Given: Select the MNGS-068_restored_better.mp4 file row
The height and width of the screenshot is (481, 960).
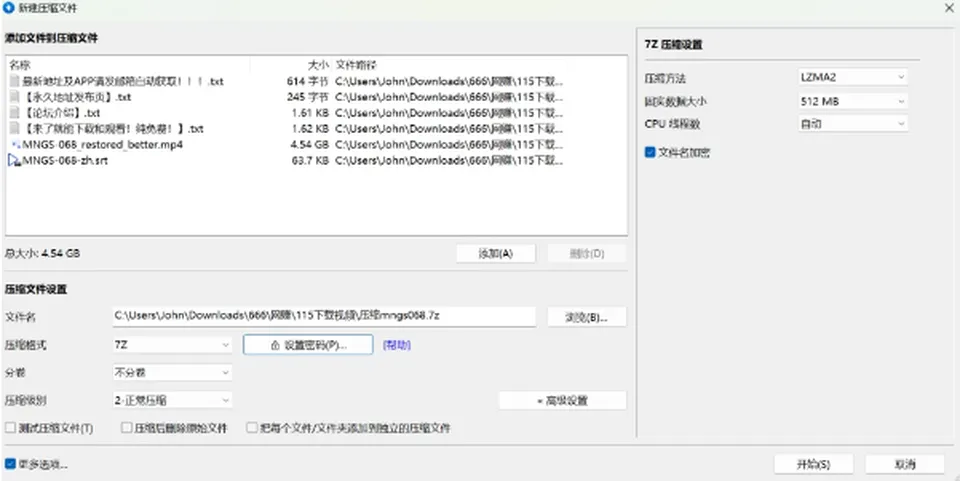Looking at the screenshot, I should (x=316, y=144).
